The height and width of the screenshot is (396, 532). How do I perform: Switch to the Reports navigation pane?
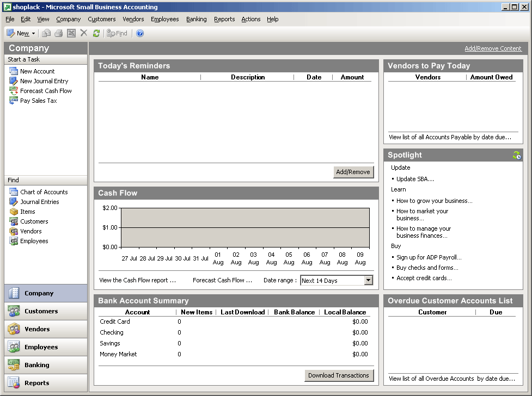point(46,383)
